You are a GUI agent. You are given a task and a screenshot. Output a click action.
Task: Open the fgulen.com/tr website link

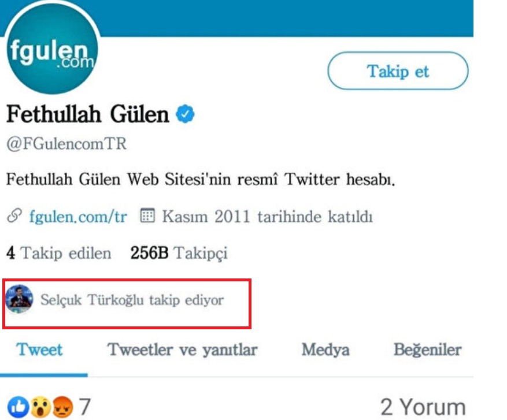(x=78, y=217)
